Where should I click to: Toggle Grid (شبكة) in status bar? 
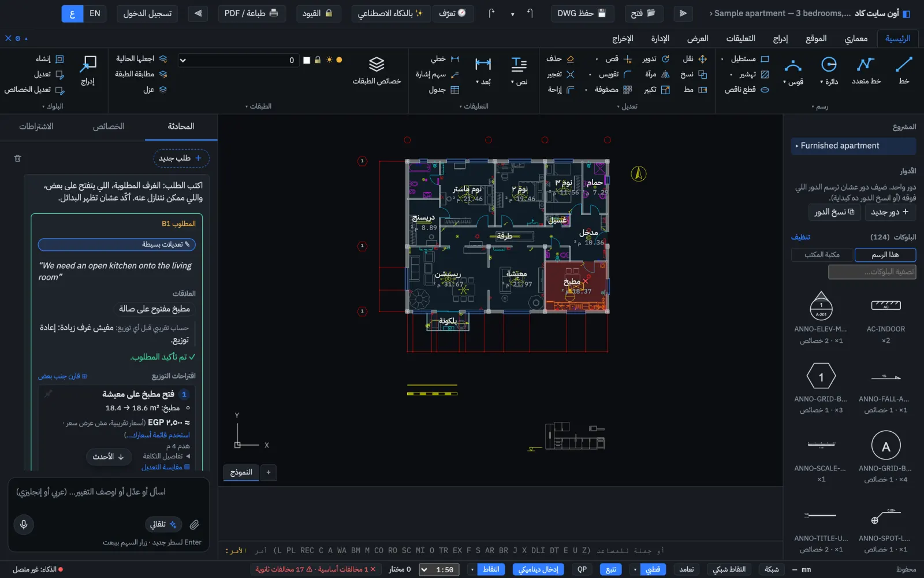(x=772, y=569)
